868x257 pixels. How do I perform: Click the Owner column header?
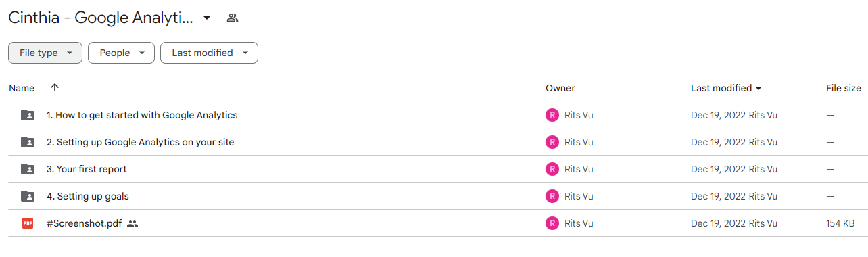tap(560, 88)
